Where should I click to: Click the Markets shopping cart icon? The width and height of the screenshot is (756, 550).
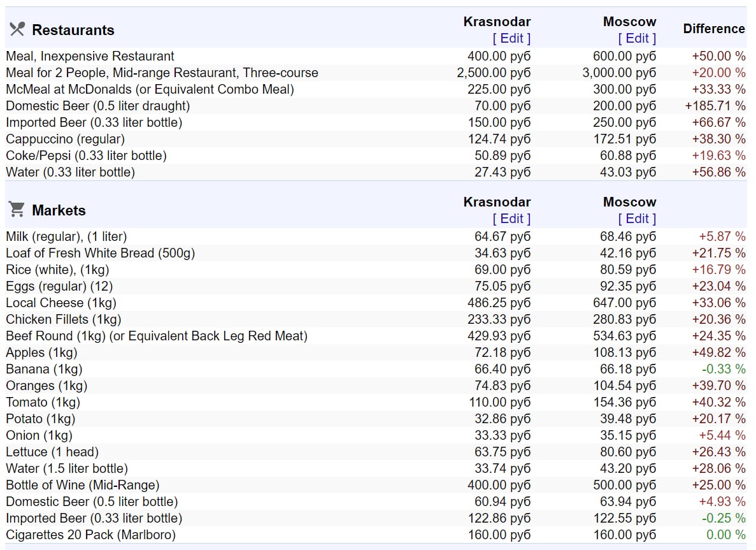click(x=17, y=210)
